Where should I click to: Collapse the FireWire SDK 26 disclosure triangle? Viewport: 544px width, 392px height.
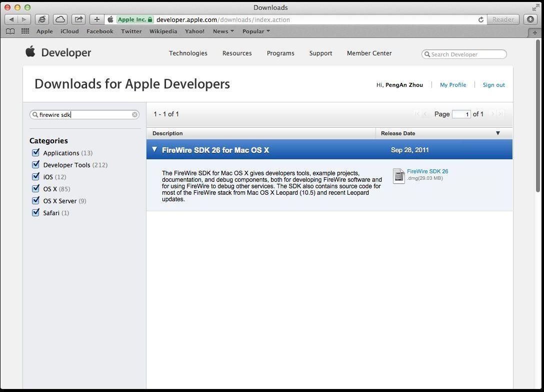155,149
